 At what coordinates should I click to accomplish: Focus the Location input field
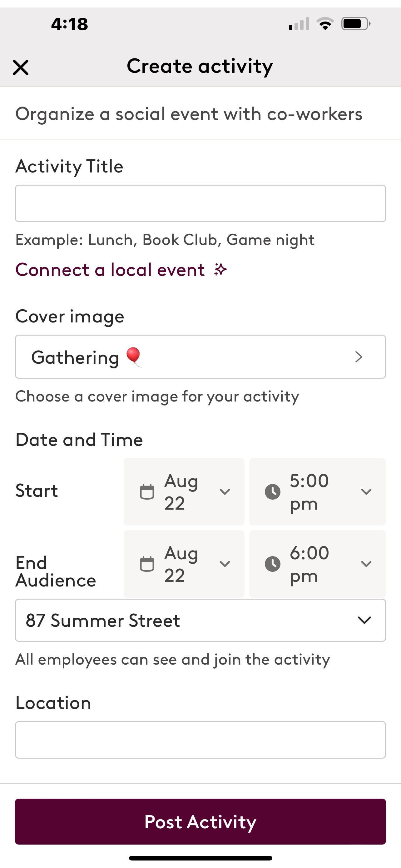pos(200,740)
